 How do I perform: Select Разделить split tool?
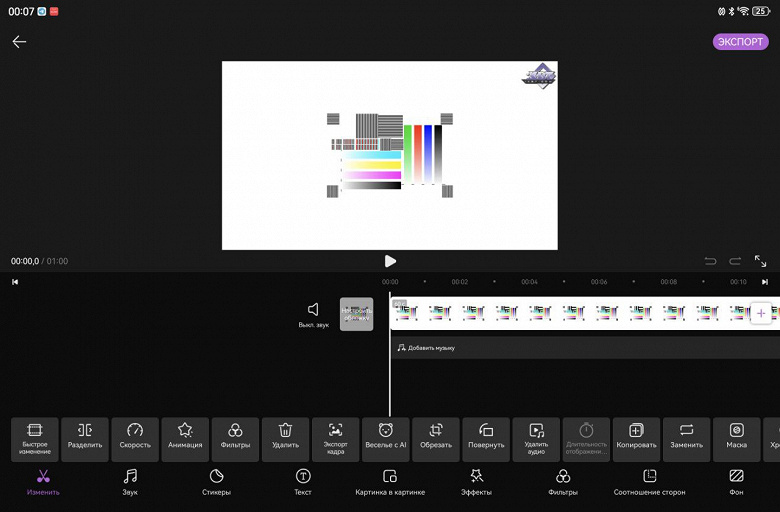(x=85, y=439)
